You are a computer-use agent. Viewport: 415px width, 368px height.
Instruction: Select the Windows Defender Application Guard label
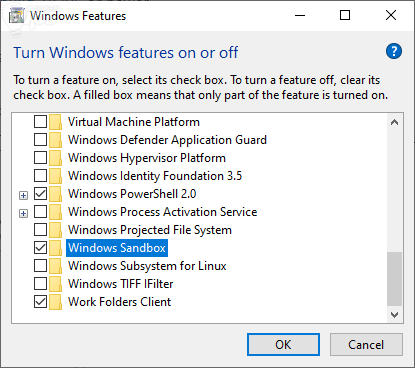pyautogui.click(x=167, y=140)
